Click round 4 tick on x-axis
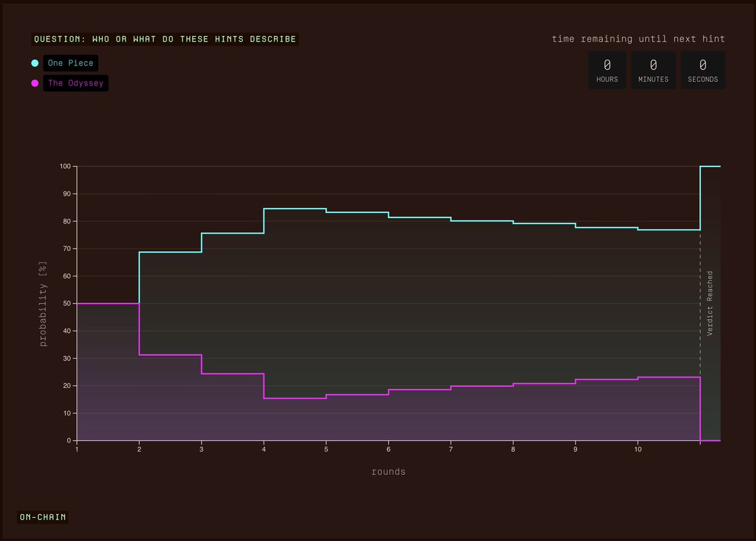Viewport: 756px width, 541px height. pyautogui.click(x=264, y=450)
